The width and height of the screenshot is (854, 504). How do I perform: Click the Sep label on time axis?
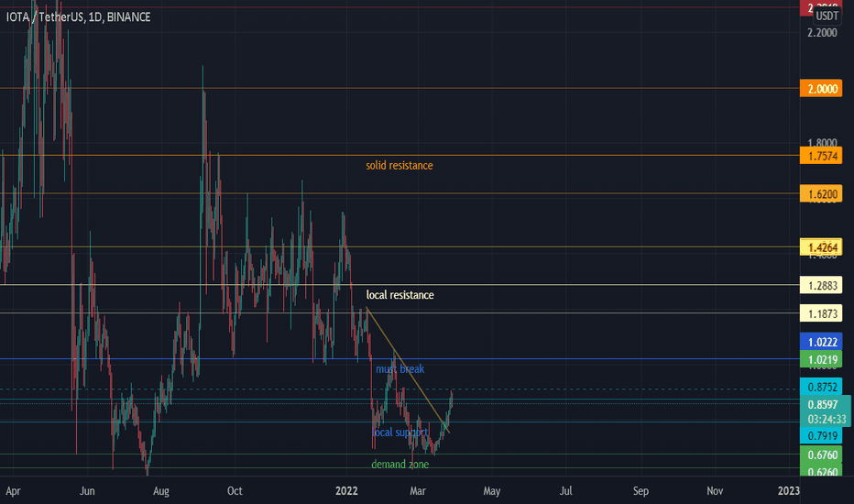[640, 491]
